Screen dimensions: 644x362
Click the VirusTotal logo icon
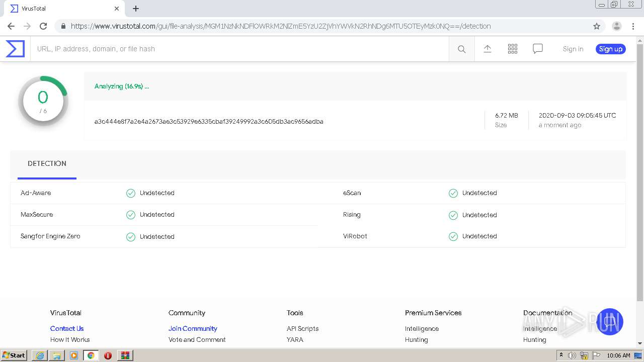coord(15,49)
